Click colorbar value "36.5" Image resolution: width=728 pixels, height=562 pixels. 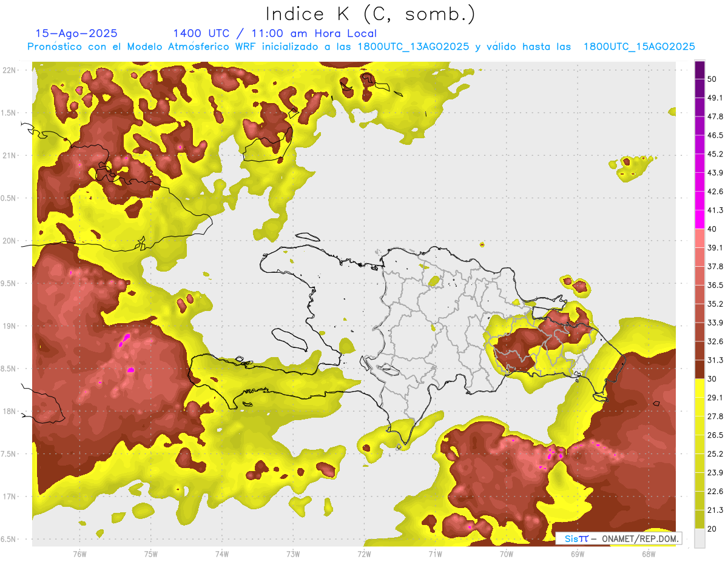[715, 285]
